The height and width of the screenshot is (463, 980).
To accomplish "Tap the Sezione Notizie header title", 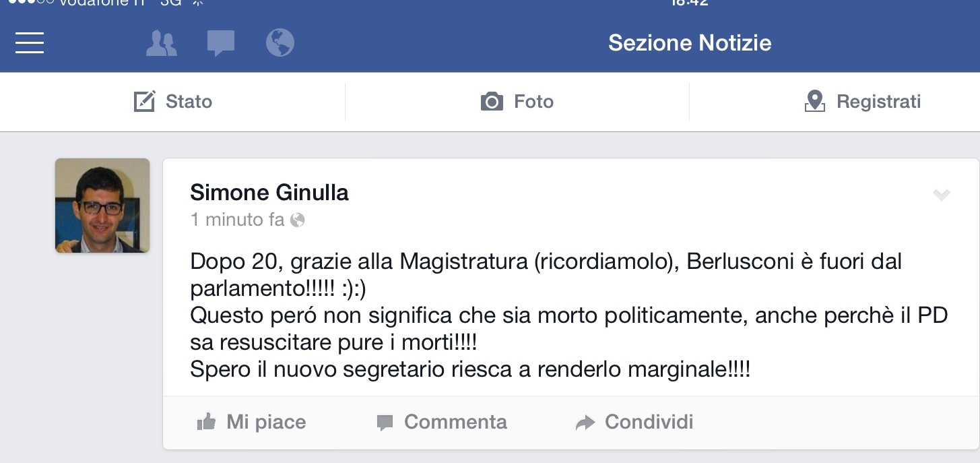I will click(x=690, y=43).
